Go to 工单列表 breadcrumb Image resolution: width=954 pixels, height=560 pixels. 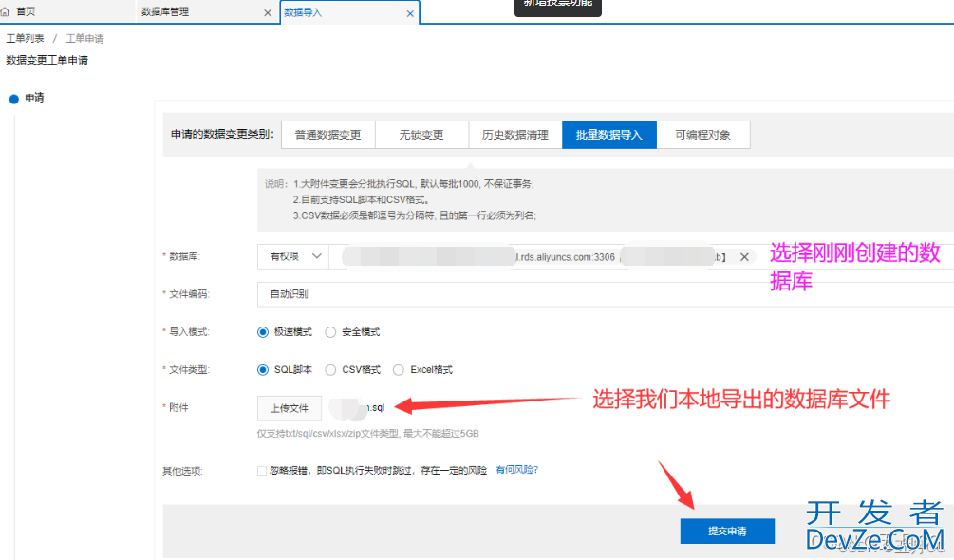tap(25, 38)
